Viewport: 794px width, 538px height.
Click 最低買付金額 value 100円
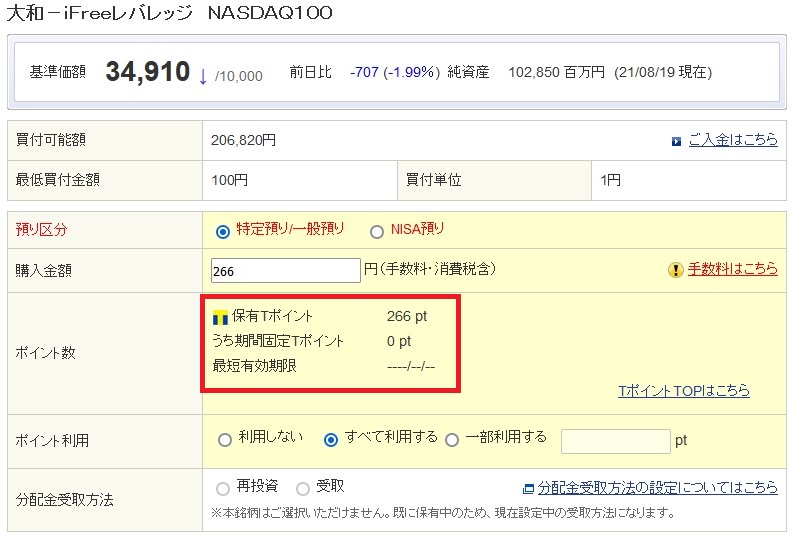tap(229, 180)
